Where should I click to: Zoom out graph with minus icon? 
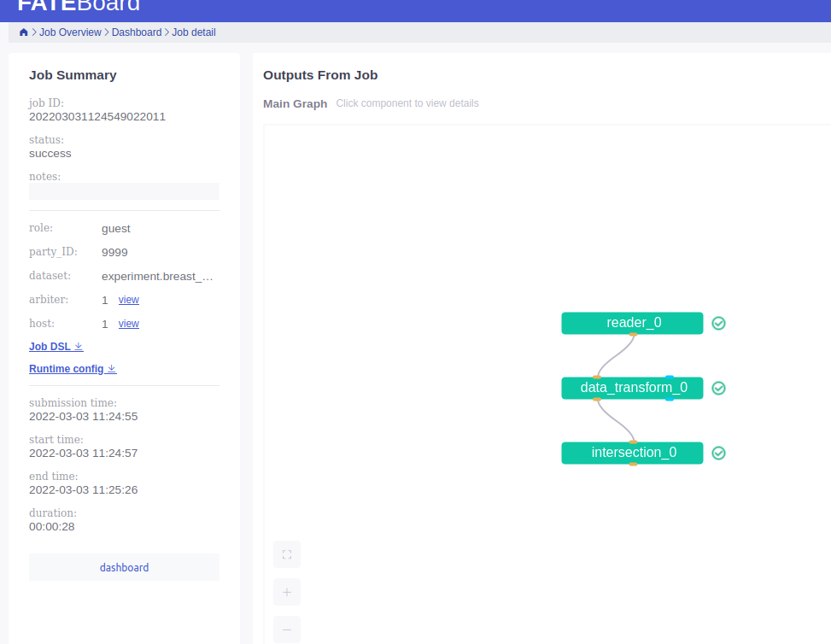point(287,629)
